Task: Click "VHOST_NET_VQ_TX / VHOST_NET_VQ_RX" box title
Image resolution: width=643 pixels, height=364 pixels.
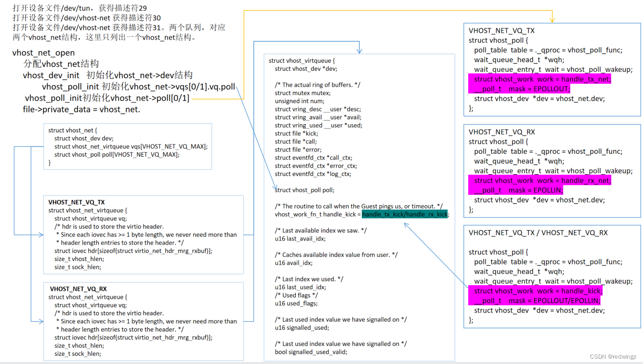Action: [x=538, y=232]
